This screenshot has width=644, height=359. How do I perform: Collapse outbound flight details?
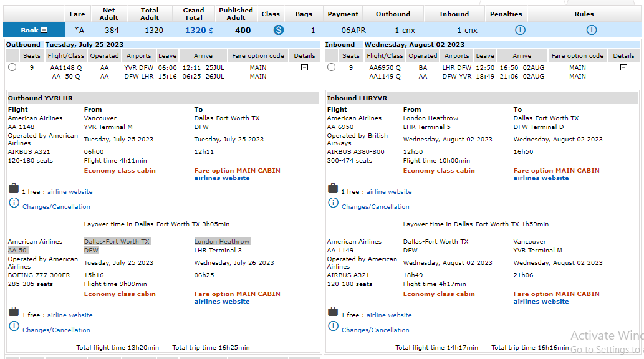tap(304, 67)
